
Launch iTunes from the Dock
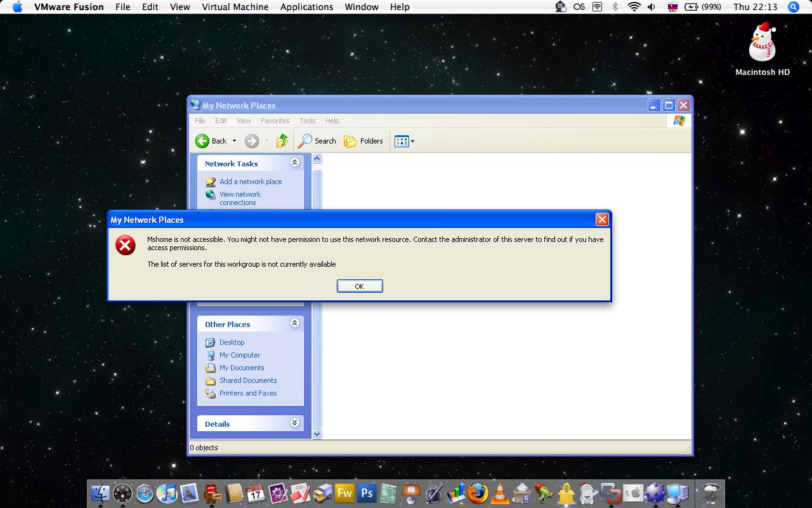click(167, 493)
